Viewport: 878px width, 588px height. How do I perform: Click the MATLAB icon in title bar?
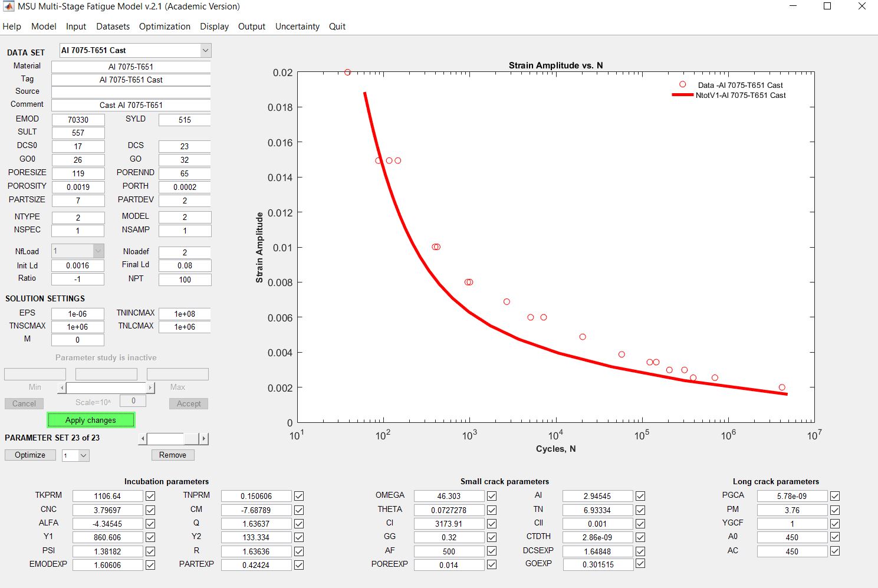(x=8, y=6)
